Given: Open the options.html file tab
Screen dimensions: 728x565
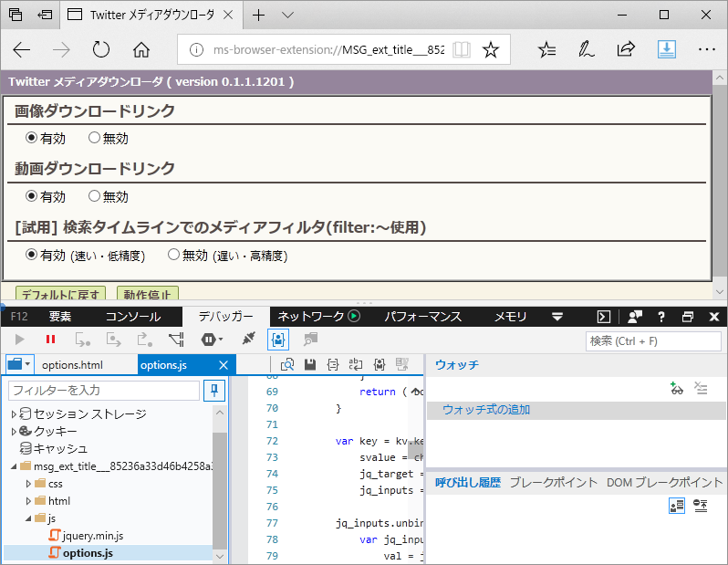Looking at the screenshot, I should pos(72,365).
